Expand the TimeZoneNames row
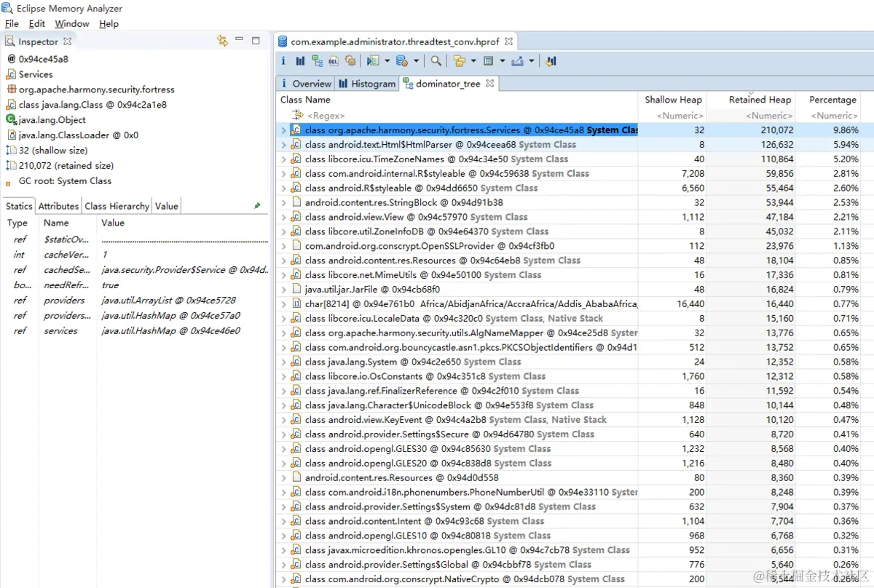874x588 pixels. point(283,159)
